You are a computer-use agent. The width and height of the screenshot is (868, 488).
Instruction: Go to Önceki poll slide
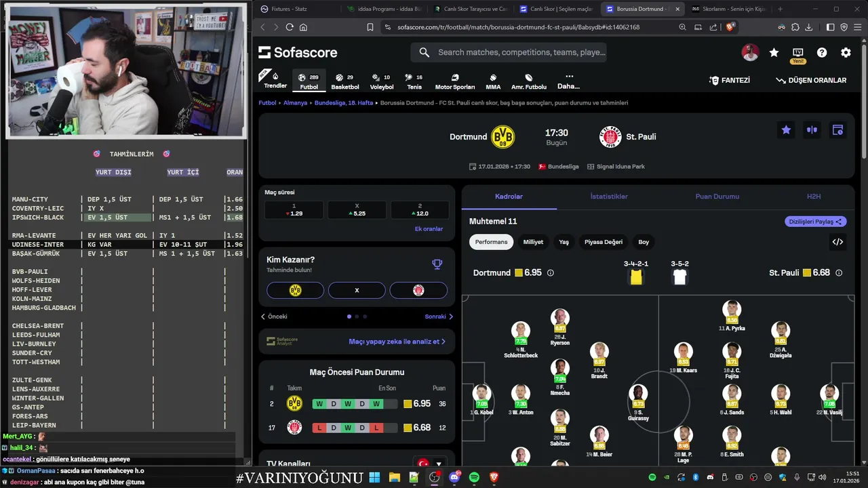click(274, 317)
